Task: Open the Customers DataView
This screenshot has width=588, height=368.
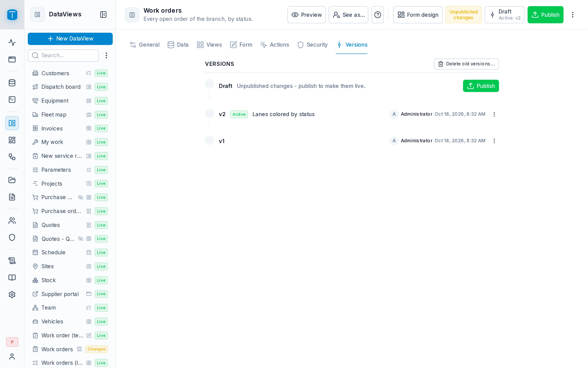Action: coord(70,73)
